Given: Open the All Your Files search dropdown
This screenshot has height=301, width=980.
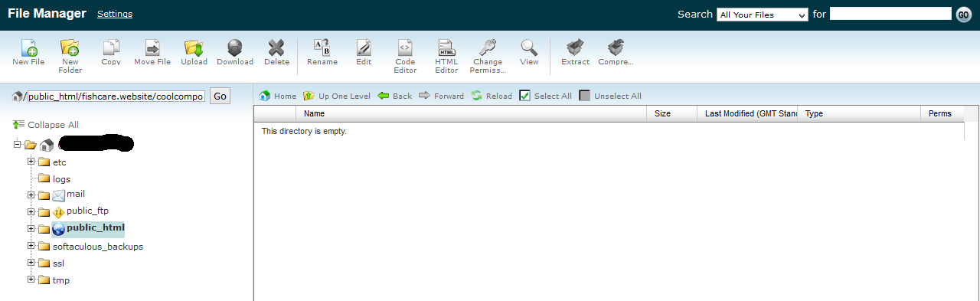Looking at the screenshot, I should click(x=763, y=15).
